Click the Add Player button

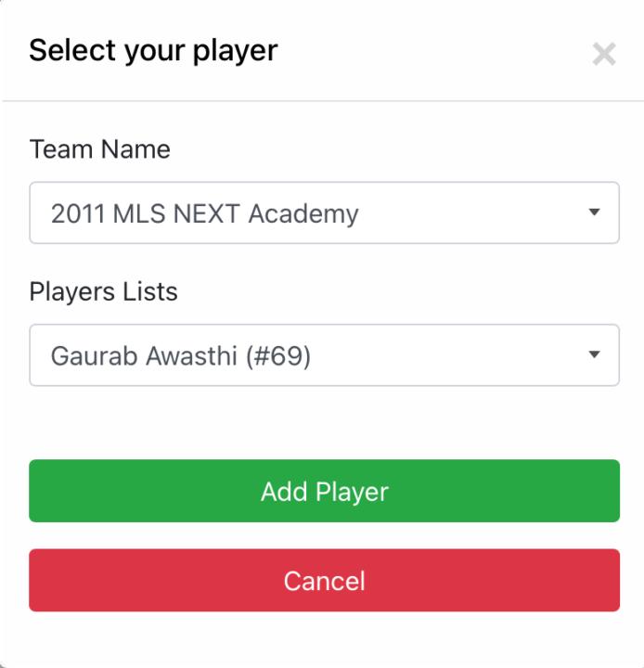pos(325,491)
